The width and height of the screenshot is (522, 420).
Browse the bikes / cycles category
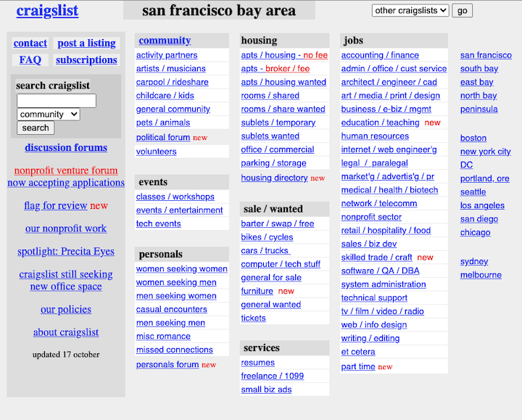click(267, 237)
